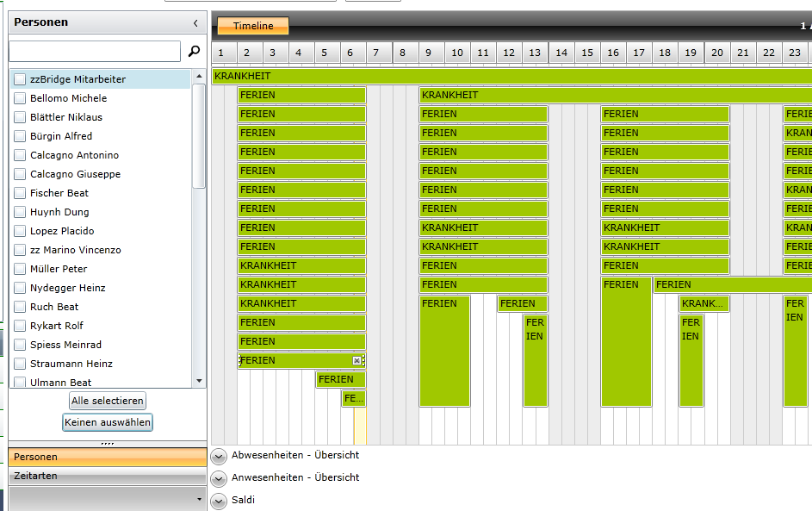Select the Personen section bar
Image resolution: width=812 pixels, height=511 pixels.
108,457
